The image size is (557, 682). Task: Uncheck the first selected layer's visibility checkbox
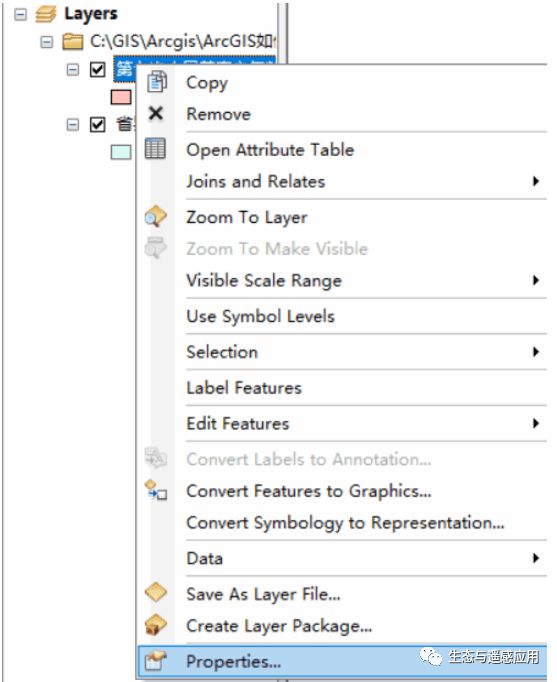coord(97,69)
